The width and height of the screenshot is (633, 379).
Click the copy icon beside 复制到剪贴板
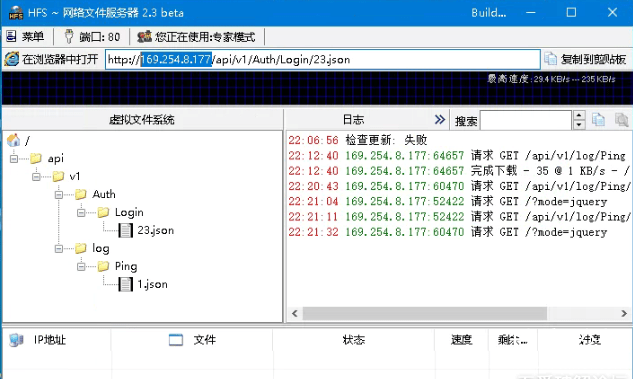pos(551,59)
